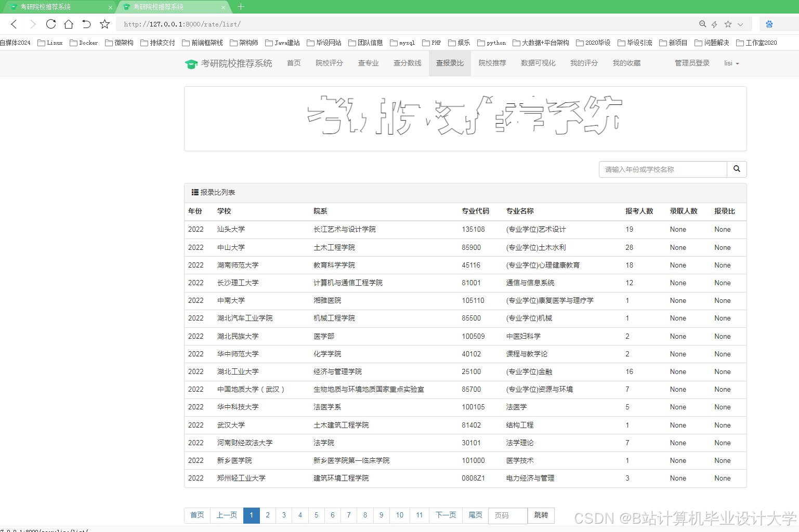This screenshot has height=532, width=799.
Task: Click the Baidu paw profile icon top right
Action: tap(769, 24)
